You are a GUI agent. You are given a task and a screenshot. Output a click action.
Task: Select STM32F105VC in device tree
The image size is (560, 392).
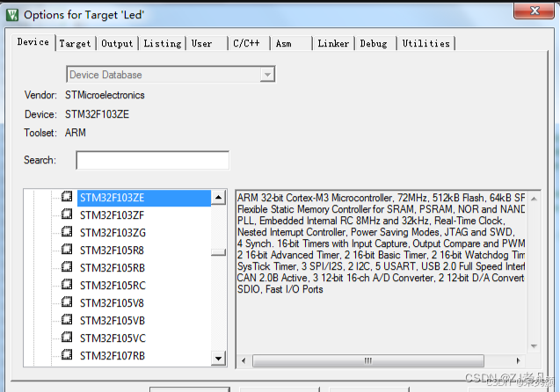tap(113, 338)
